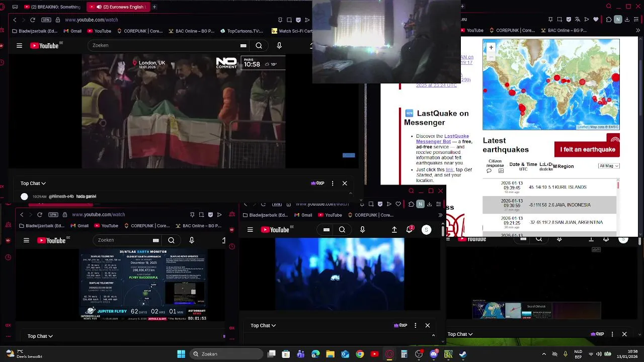
Task: Open easy setup menu in concert video window
Action: coord(439,204)
